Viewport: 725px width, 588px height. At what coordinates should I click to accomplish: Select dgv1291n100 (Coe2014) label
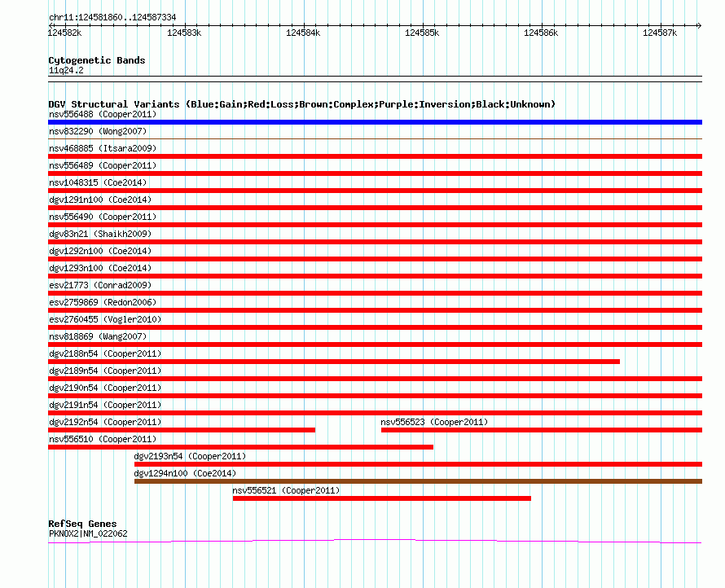point(100,200)
